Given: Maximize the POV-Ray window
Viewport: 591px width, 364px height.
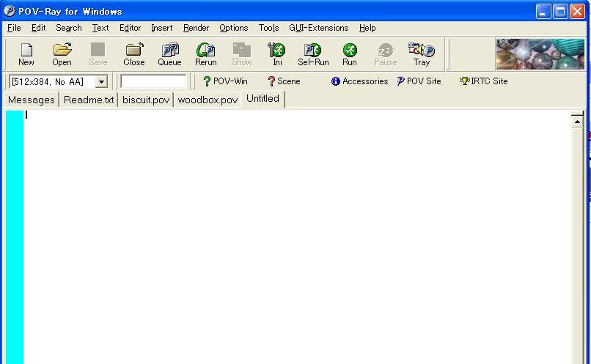Looking at the screenshot, I should point(560,11).
